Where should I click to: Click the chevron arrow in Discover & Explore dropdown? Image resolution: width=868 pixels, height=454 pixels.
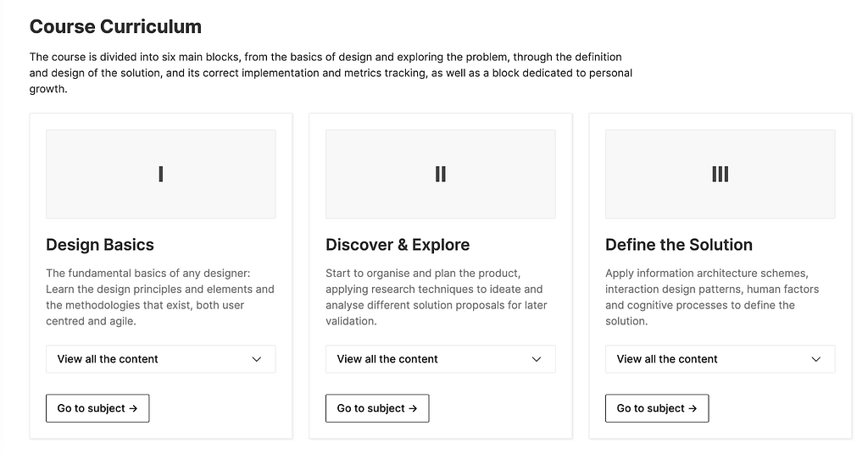[536, 359]
